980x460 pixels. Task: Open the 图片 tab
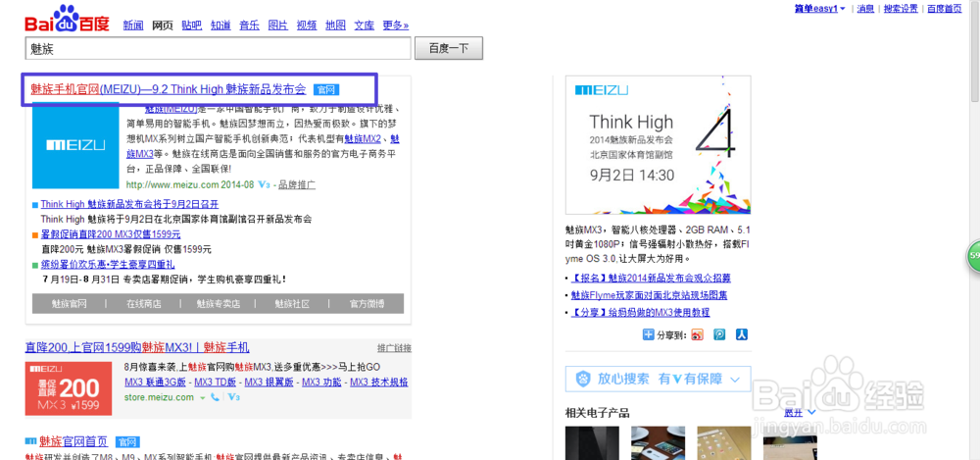[278, 26]
